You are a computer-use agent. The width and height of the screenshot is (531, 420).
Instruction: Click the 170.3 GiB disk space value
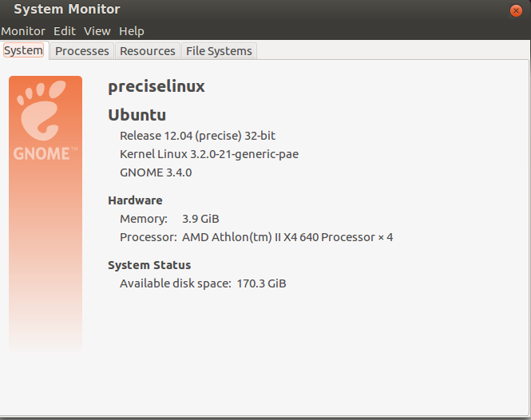pos(261,283)
